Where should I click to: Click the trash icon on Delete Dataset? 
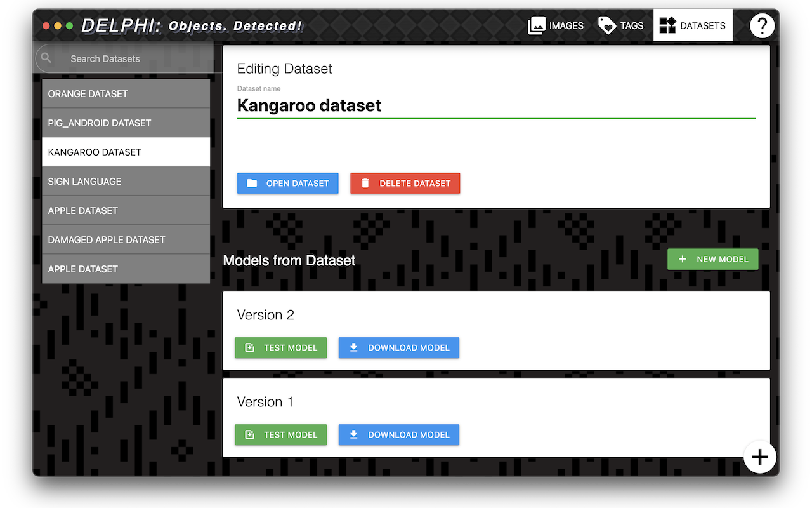pyautogui.click(x=365, y=184)
